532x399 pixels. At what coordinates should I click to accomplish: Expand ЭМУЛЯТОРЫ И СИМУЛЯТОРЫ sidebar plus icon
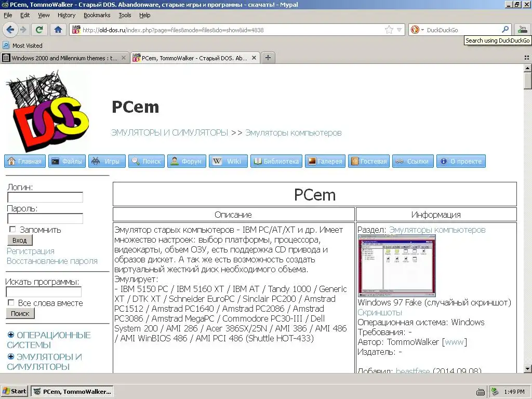[x=11, y=356]
